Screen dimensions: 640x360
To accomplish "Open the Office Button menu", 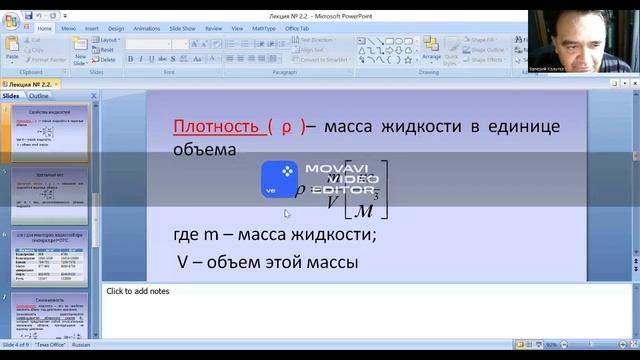I will click(11, 21).
